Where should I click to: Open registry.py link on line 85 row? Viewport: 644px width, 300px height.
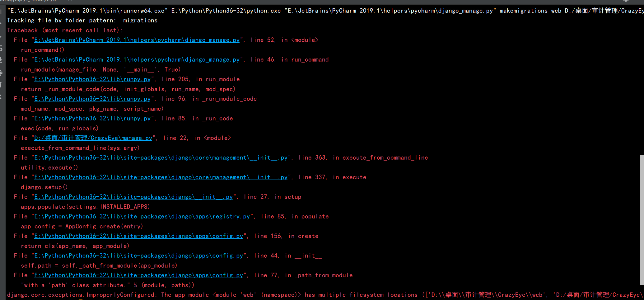click(142, 217)
